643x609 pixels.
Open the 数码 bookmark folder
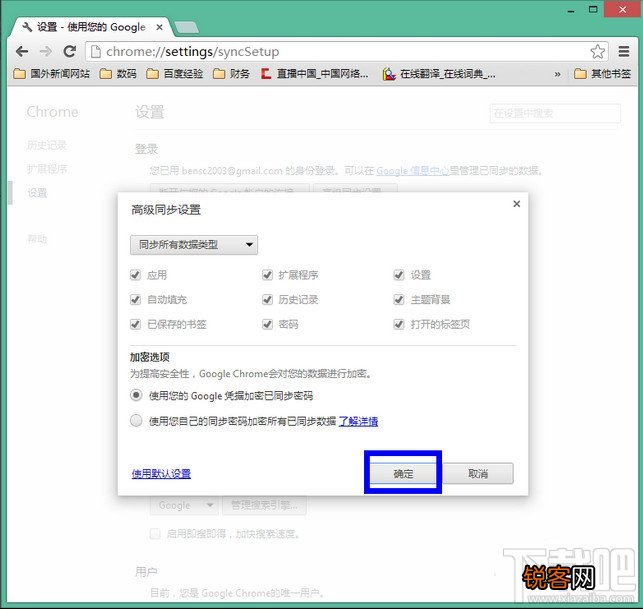[118, 74]
